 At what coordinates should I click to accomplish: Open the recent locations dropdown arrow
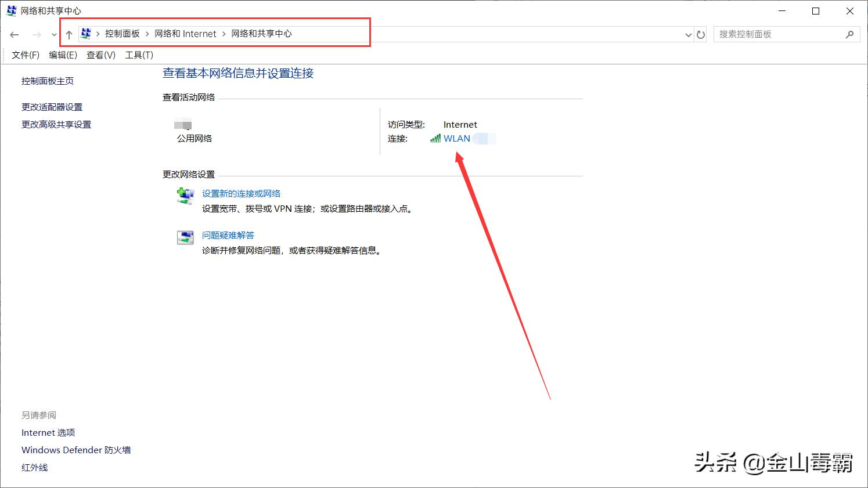[53, 34]
